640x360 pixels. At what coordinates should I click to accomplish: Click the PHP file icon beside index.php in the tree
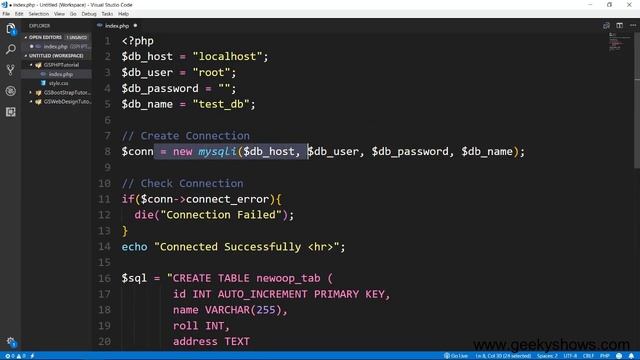[x=43, y=74]
